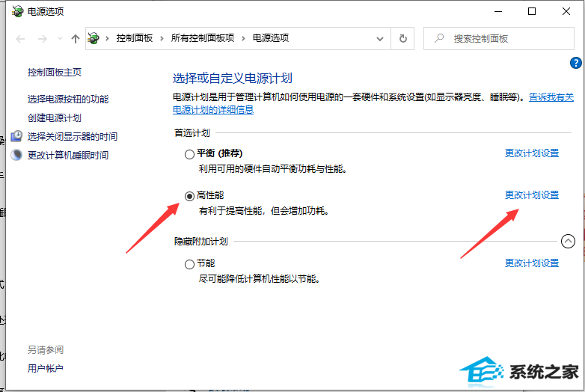The width and height of the screenshot is (585, 392).
Task: Select the 平衡 (推荐) power plan
Action: click(189, 154)
